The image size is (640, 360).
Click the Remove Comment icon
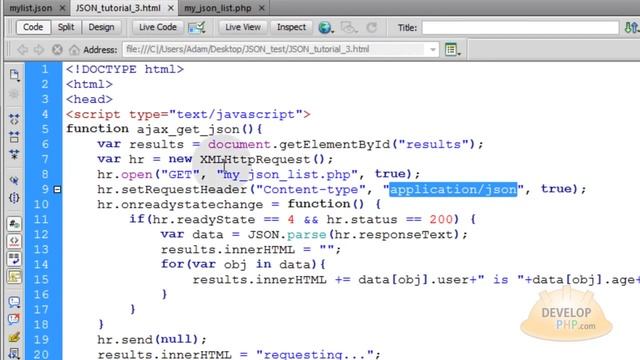tap(14, 320)
